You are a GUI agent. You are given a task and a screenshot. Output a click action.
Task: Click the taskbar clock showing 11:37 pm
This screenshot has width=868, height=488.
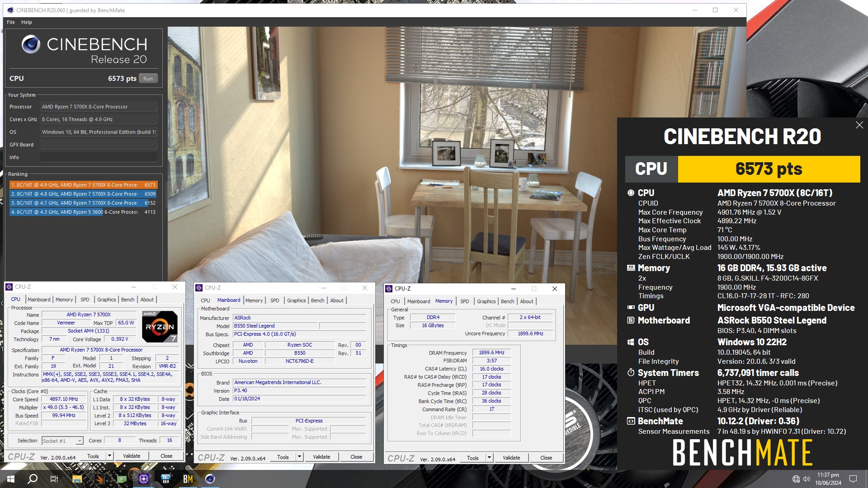pyautogui.click(x=828, y=479)
